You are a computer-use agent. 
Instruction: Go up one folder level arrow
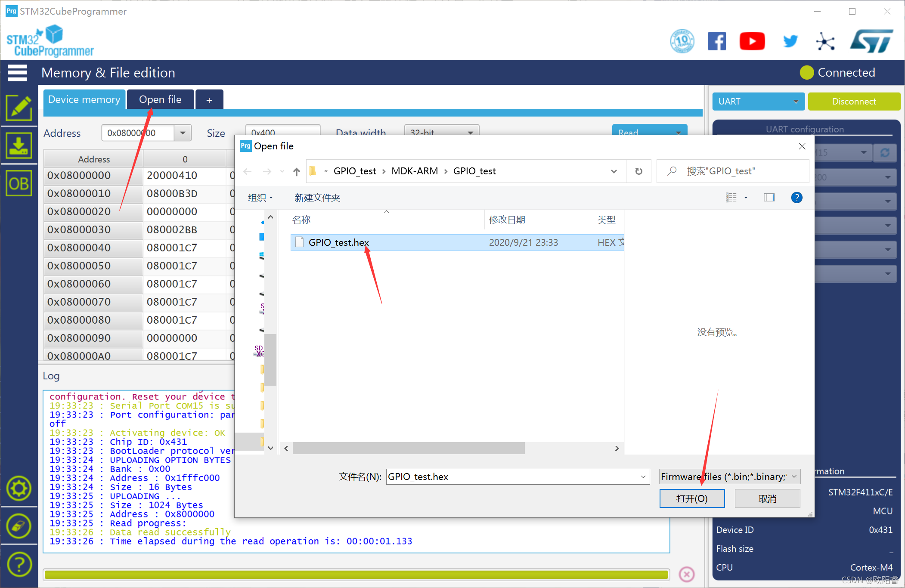[x=296, y=171]
